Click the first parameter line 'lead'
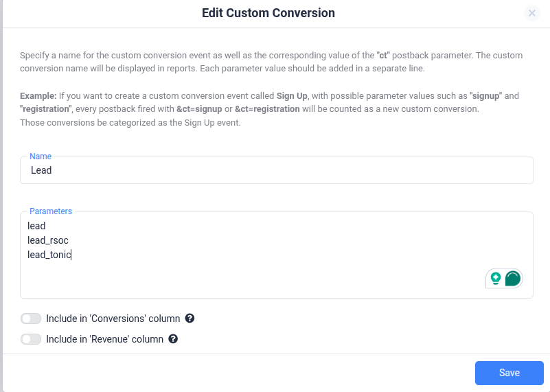The height and width of the screenshot is (392, 550). tap(36, 226)
